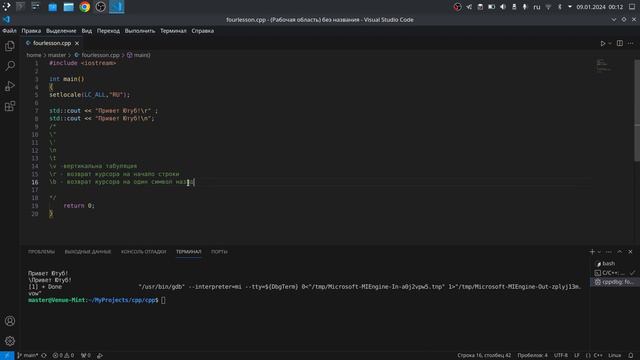Open Run and Debug view

[x=10, y=86]
